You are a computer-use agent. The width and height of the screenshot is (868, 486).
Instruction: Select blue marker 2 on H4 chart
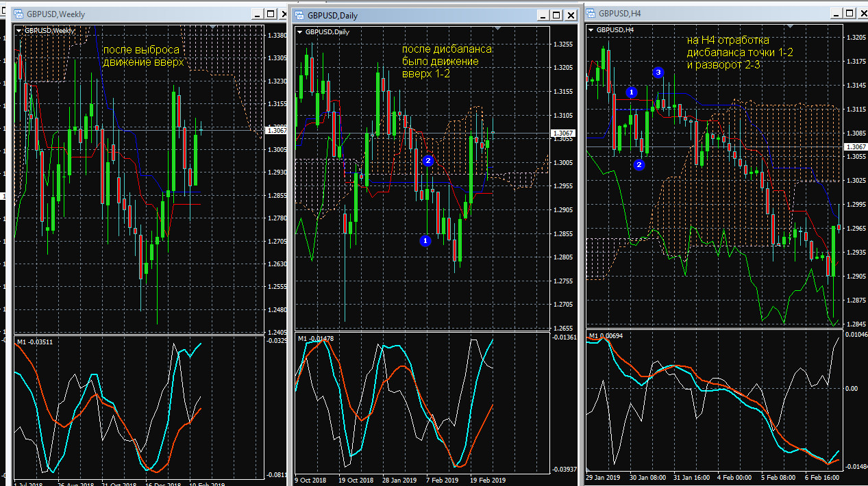(x=639, y=164)
